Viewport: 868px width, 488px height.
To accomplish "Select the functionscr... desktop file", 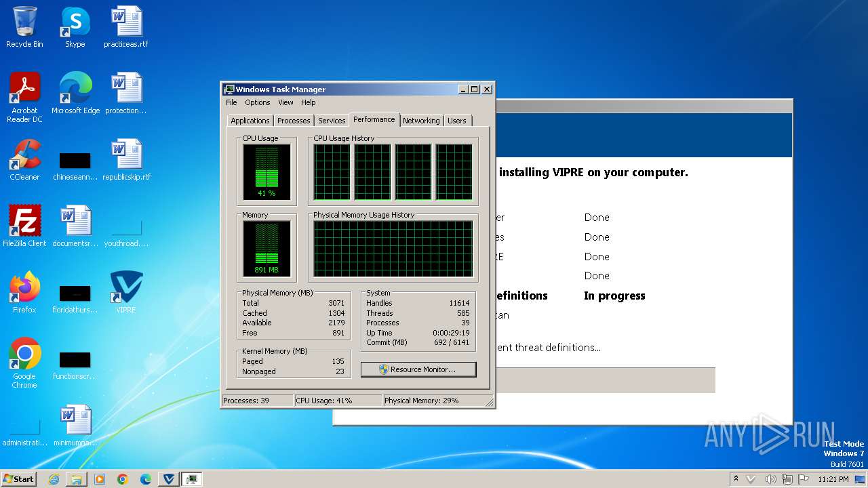I will (75, 366).
